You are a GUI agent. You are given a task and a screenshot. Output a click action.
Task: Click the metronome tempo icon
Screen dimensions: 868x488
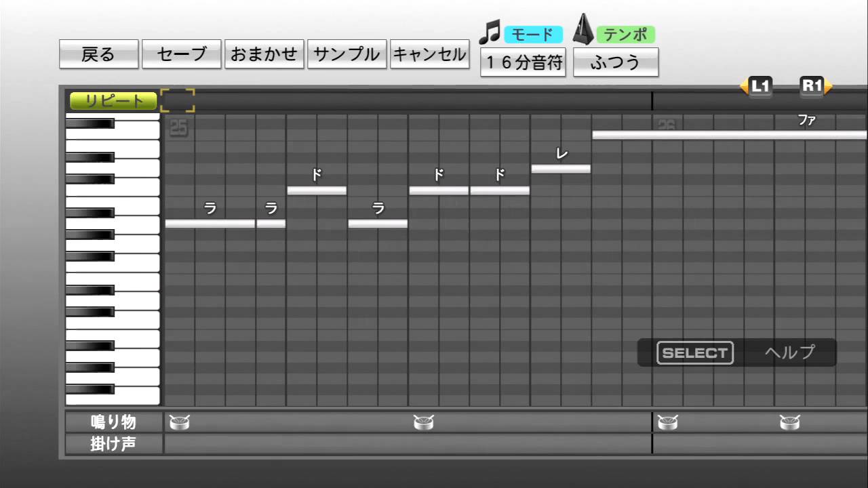click(585, 30)
